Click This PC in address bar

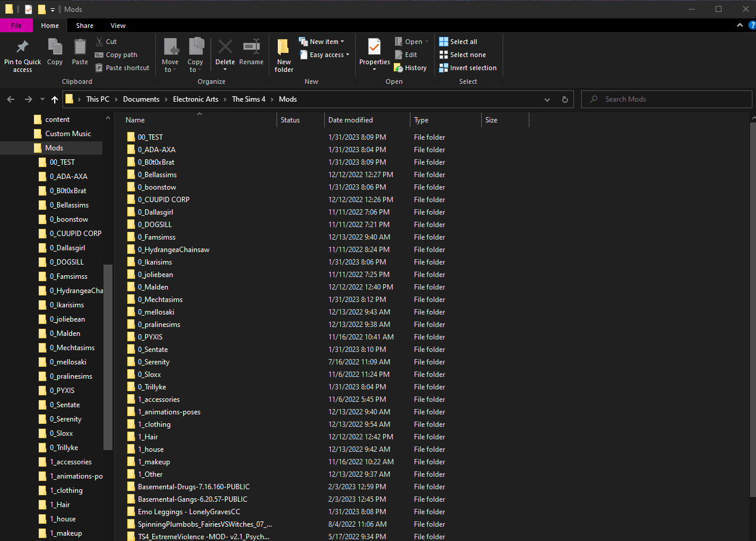(x=98, y=99)
